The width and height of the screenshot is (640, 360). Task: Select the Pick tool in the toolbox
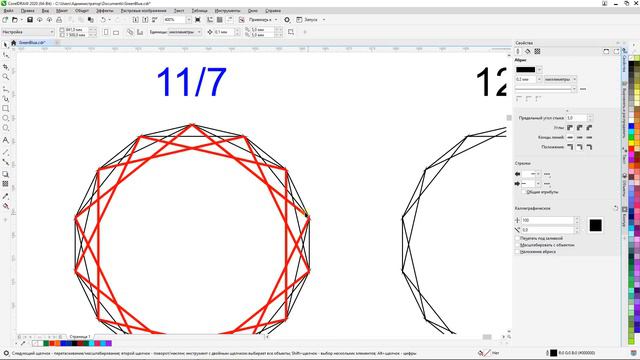point(5,45)
